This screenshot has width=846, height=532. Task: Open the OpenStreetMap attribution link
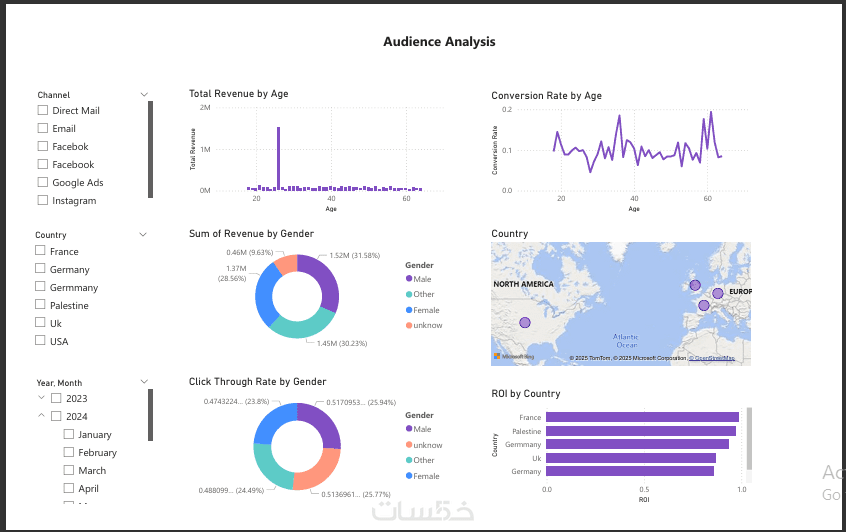[712, 358]
